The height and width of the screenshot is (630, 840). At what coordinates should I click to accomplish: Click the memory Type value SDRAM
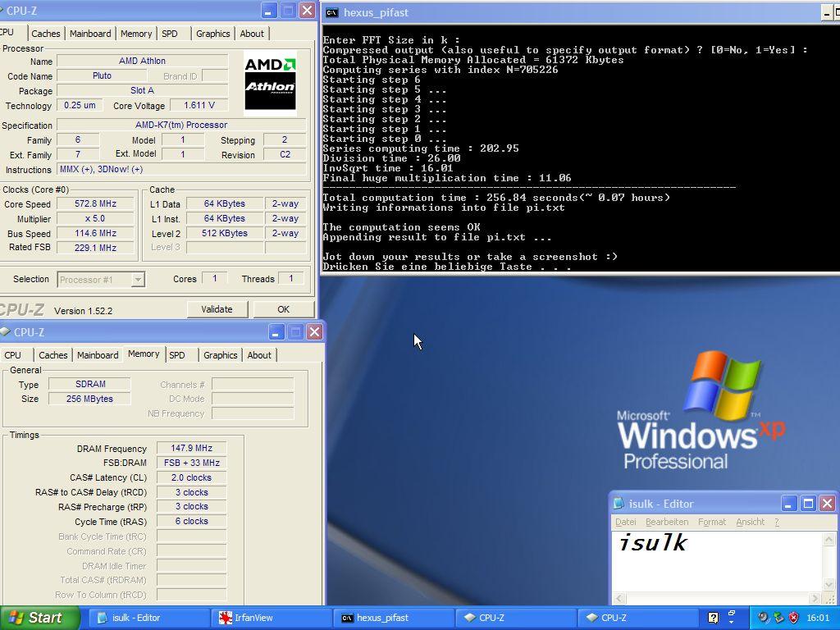click(x=89, y=384)
